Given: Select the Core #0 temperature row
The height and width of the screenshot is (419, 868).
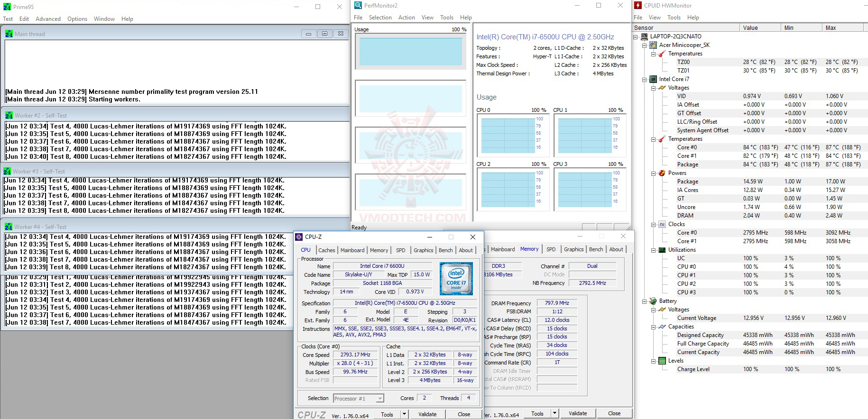Looking at the screenshot, I should pyautogui.click(x=770, y=147).
